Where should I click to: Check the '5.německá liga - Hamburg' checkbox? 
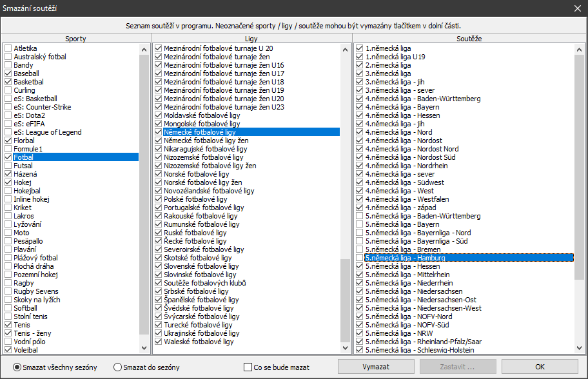360,258
